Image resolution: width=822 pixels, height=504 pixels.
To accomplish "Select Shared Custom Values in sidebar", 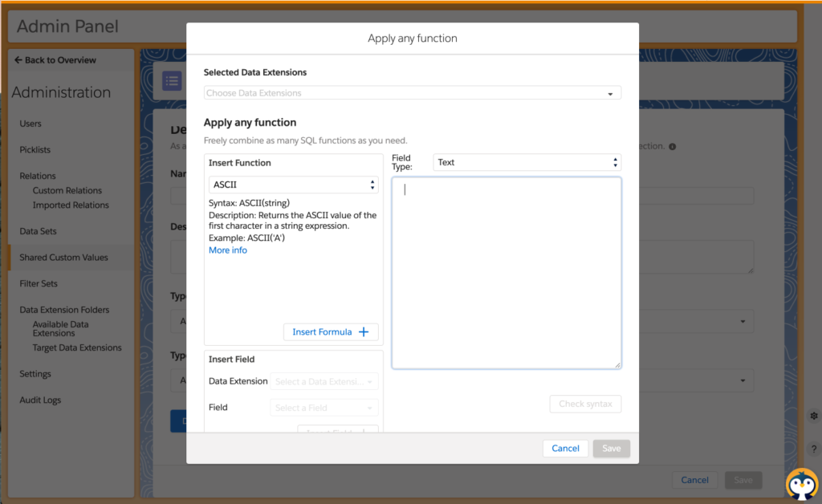I will pos(63,258).
